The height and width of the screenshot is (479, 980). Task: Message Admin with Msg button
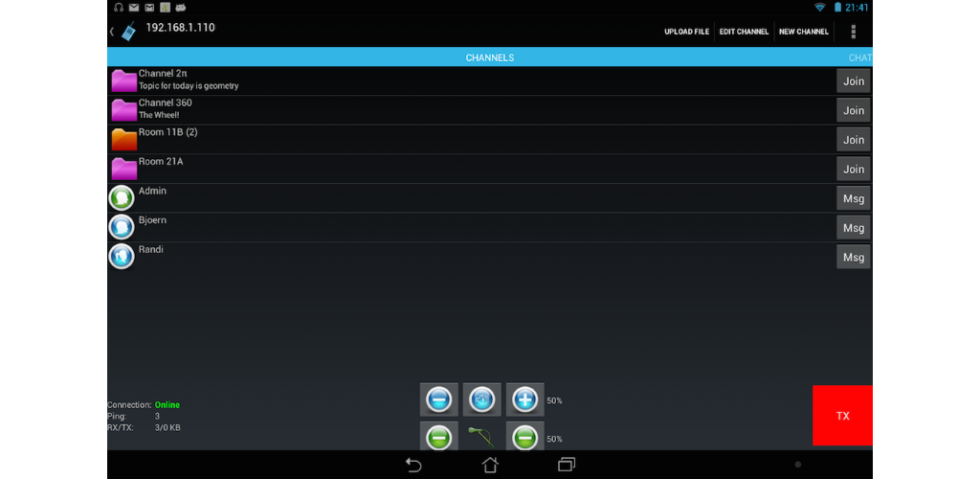(x=854, y=198)
